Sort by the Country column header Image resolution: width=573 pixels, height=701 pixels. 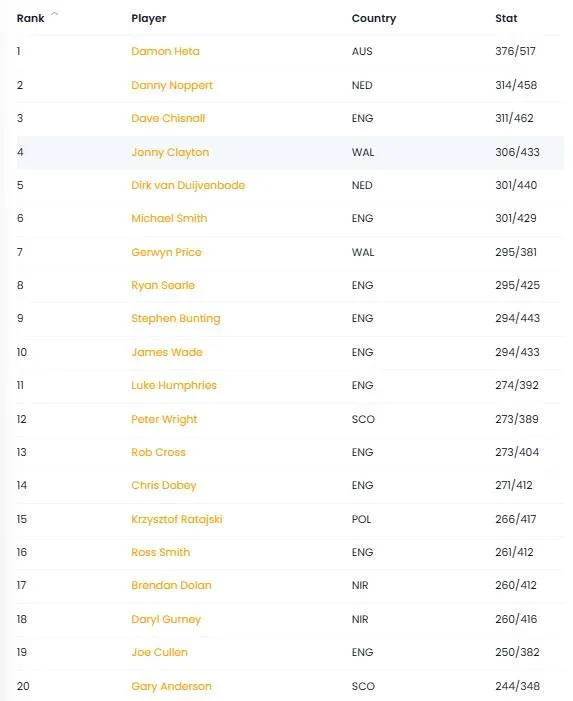(x=374, y=18)
